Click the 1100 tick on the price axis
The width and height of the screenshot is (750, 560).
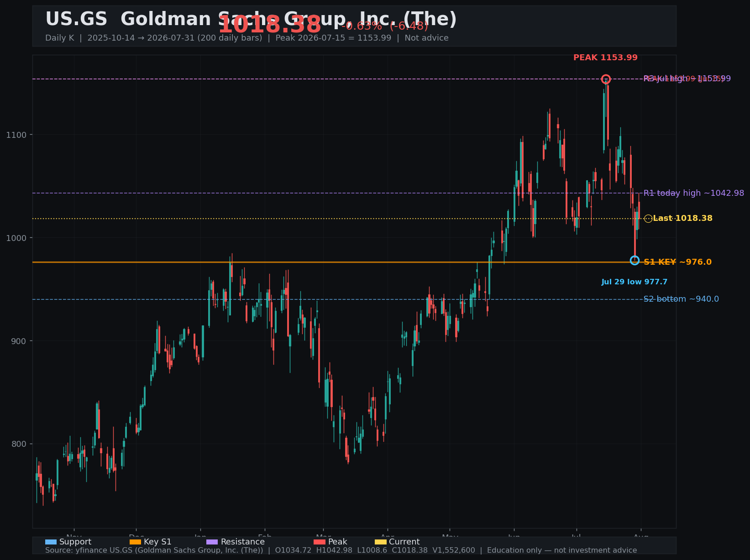pyautogui.click(x=16, y=135)
